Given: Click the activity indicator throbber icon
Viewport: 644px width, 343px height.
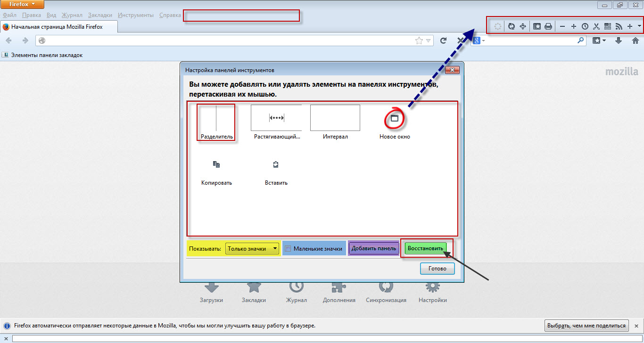Looking at the screenshot, I should (x=497, y=26).
